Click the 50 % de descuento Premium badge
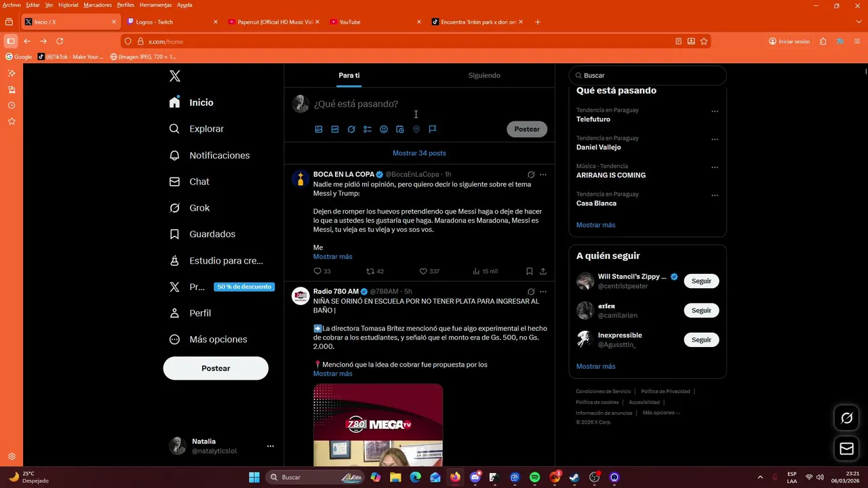Screen dimensions: 868x488 244,287
